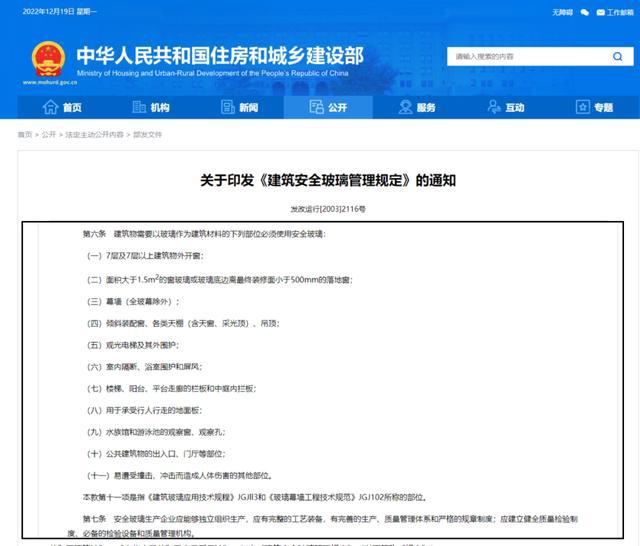Click 公开 in the breadcrumb trail
This screenshot has height=546, width=640.
[x=49, y=134]
